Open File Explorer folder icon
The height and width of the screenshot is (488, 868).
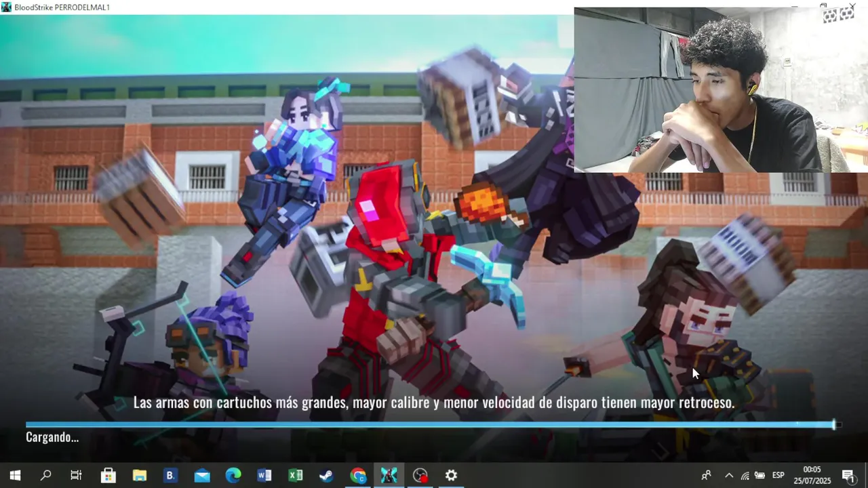pyautogui.click(x=139, y=476)
